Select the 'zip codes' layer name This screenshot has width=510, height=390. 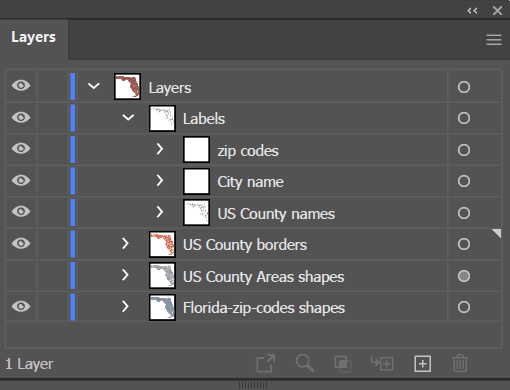[248, 151]
